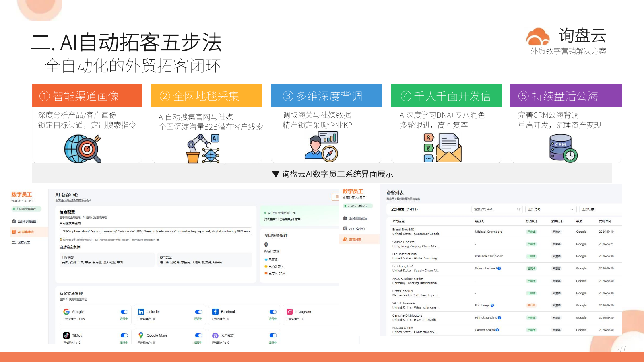Click the orange heart icon beside 已存入 CRM
644x362 pixels.
click(x=266, y=274)
